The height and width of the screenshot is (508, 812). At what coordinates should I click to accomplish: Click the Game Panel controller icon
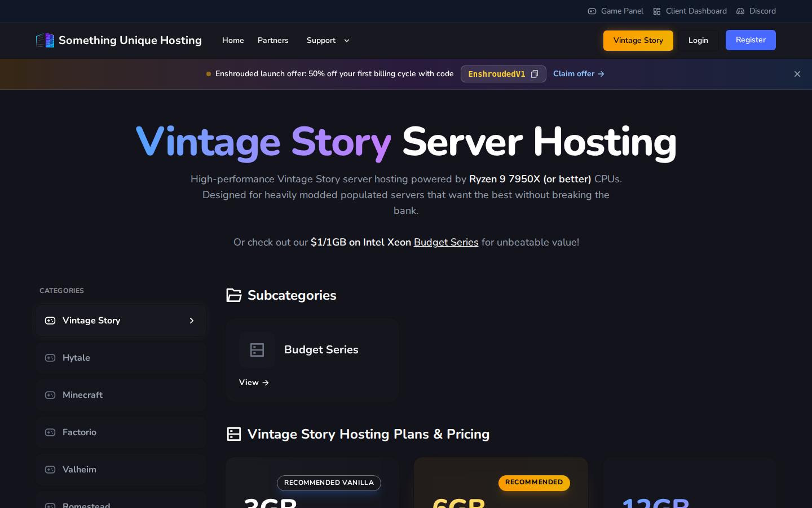click(x=592, y=11)
